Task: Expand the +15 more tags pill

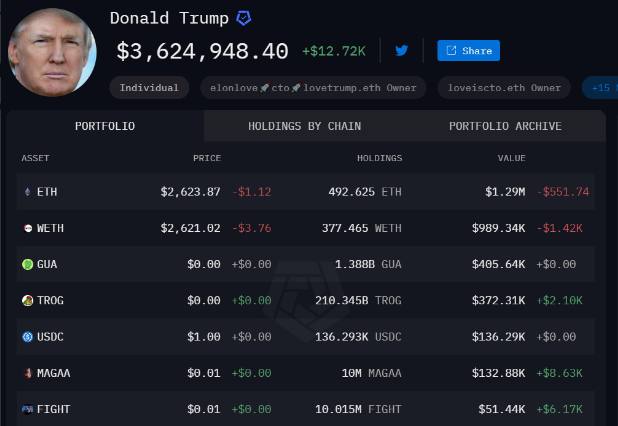Action: pos(600,88)
